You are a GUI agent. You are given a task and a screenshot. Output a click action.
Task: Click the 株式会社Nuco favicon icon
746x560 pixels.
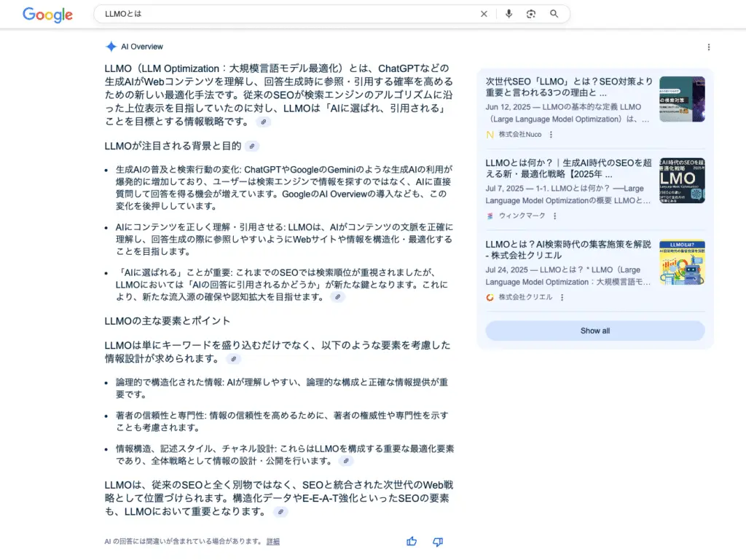click(x=490, y=135)
